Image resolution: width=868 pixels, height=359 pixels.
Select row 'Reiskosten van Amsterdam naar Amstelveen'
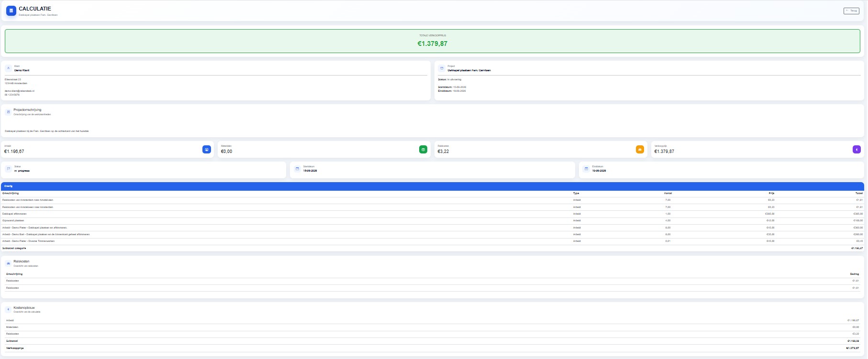[433, 200]
